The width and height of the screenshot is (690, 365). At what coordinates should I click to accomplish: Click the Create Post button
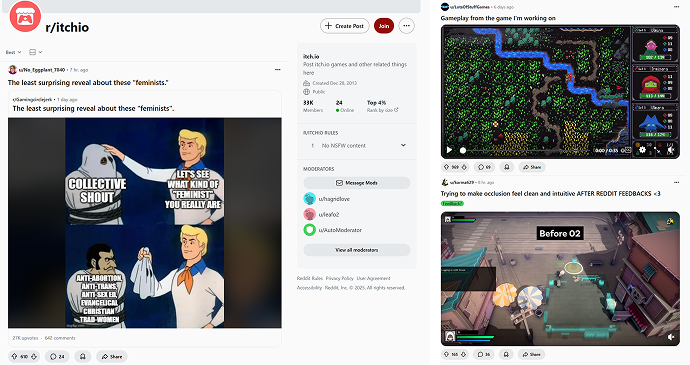pyautogui.click(x=345, y=26)
